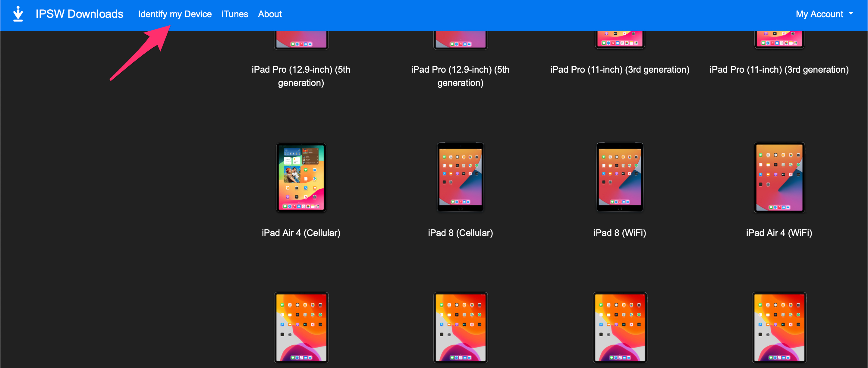Expand the My Account dropdown
Viewport: 868px width, 368px height.
pyautogui.click(x=824, y=14)
